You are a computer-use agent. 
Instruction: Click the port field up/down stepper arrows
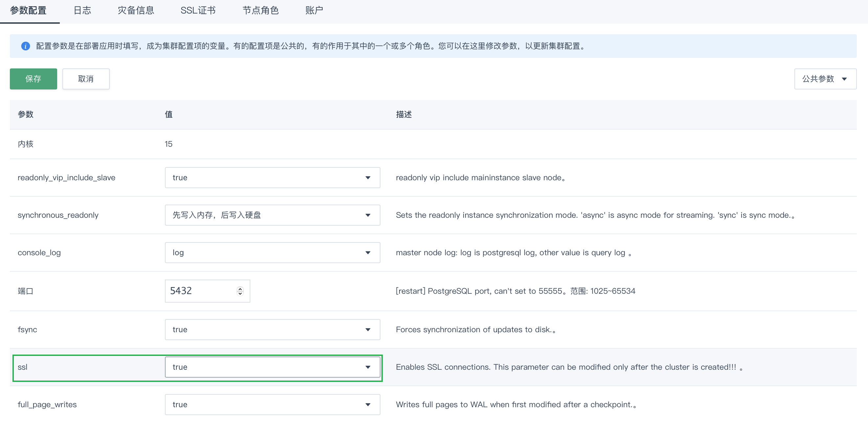[240, 291]
